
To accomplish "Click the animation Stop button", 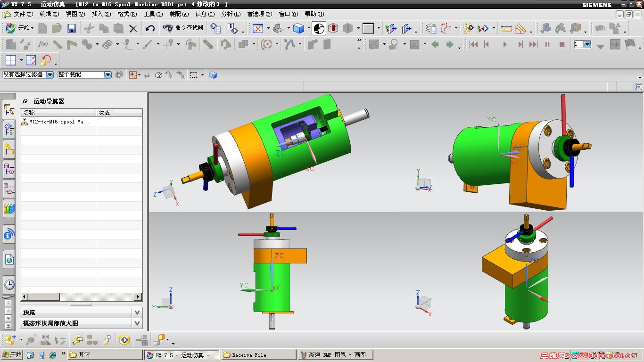I will point(562,44).
